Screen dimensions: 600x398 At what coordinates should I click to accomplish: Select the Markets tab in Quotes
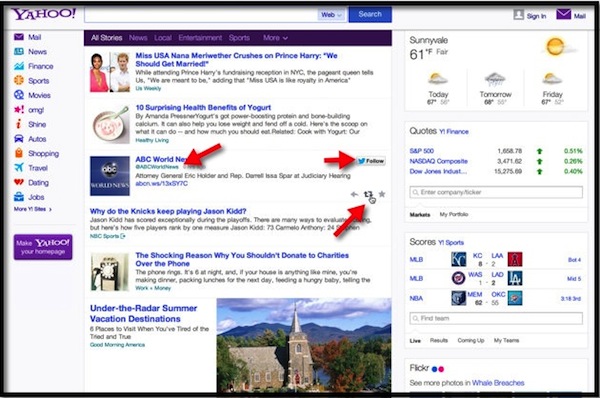pos(420,215)
